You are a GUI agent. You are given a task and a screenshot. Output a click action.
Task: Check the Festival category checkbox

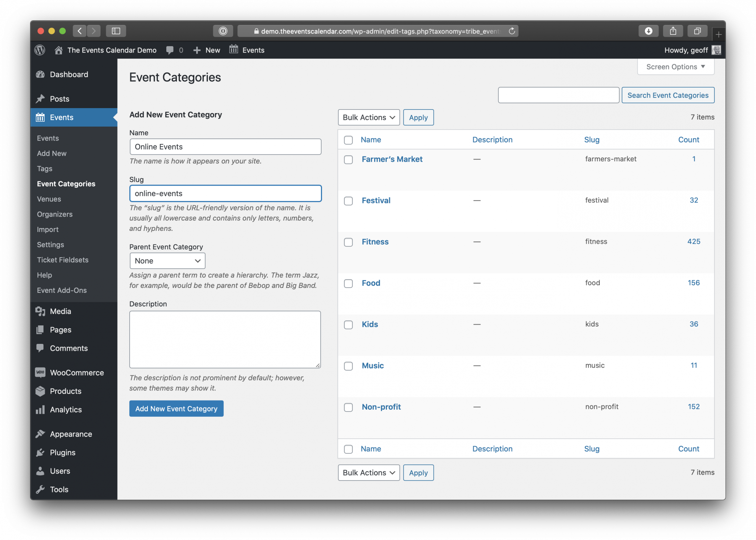pyautogui.click(x=348, y=201)
